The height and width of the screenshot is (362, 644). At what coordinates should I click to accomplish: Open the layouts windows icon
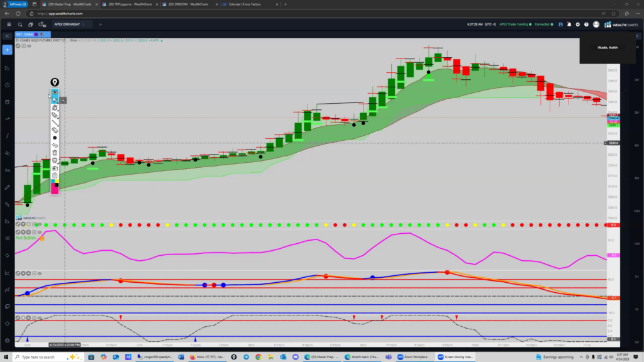click(x=30, y=25)
